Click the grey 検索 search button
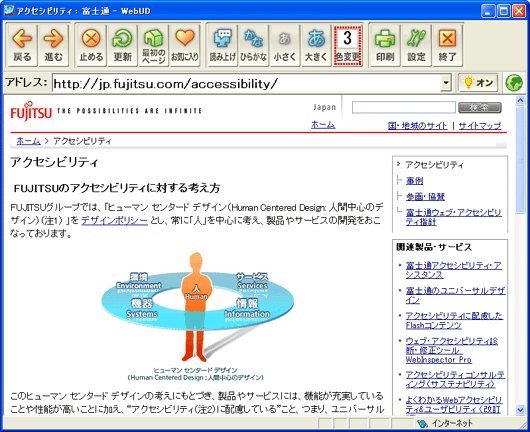 pos(480,107)
